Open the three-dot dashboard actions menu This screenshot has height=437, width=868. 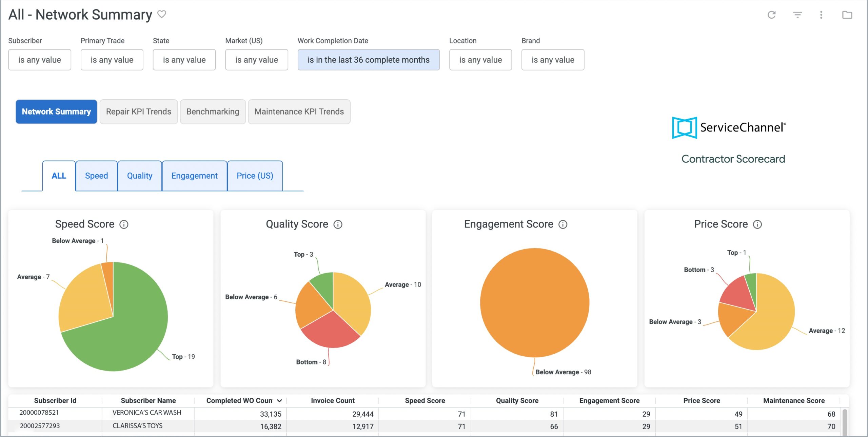[821, 15]
